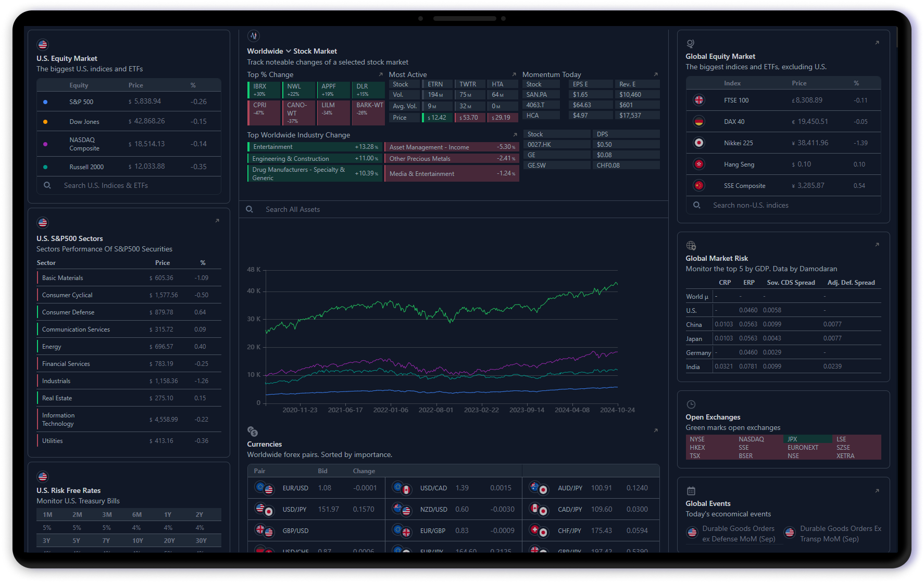This screenshot has width=924, height=583.
Task: Click the FTSE 100 UK flag icon
Action: click(x=699, y=100)
